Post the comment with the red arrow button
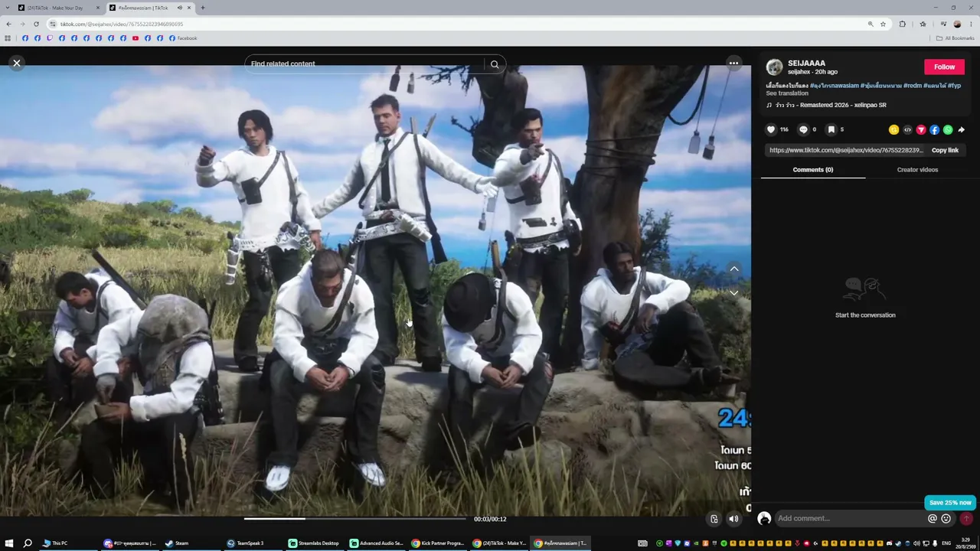The height and width of the screenshot is (551, 980). 966,518
